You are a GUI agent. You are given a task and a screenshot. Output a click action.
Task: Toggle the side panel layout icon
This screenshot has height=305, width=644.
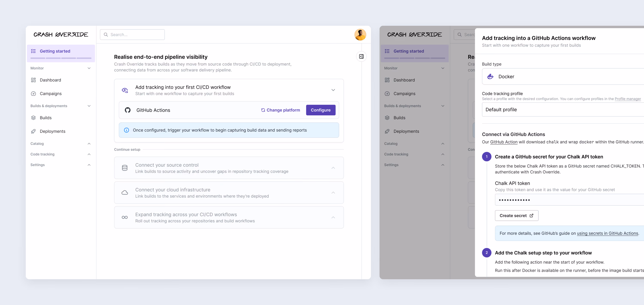coord(361,56)
